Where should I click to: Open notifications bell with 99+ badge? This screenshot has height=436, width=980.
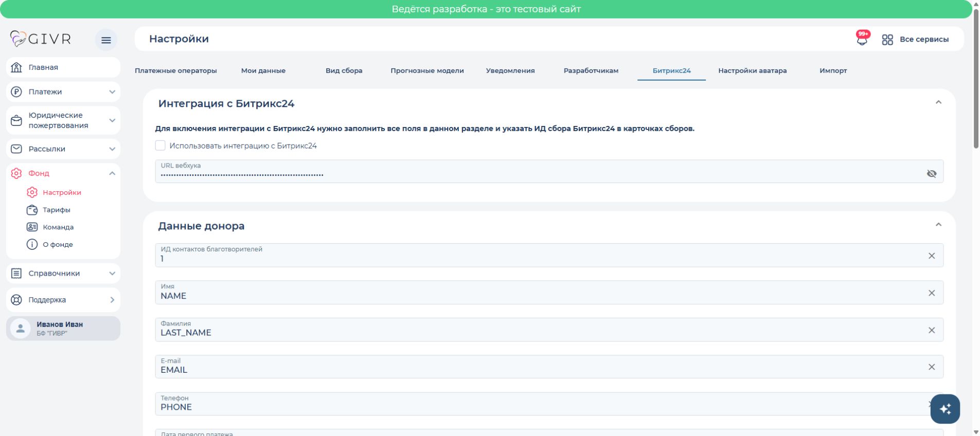(862, 39)
